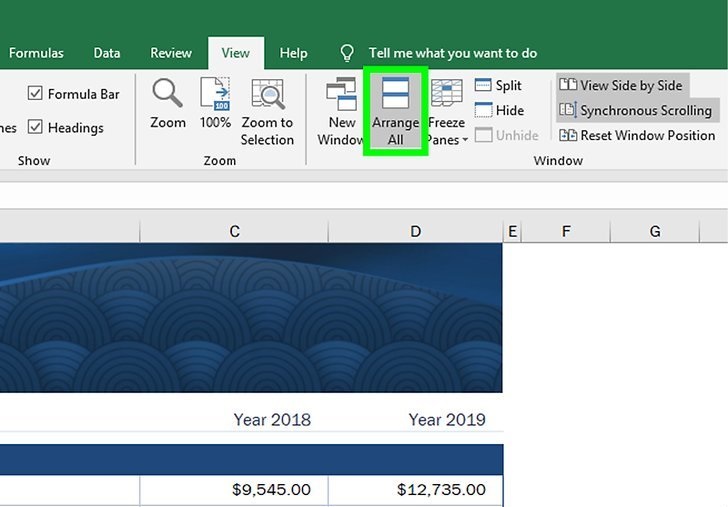
Task: Set zoom to 100% icon
Action: (215, 94)
